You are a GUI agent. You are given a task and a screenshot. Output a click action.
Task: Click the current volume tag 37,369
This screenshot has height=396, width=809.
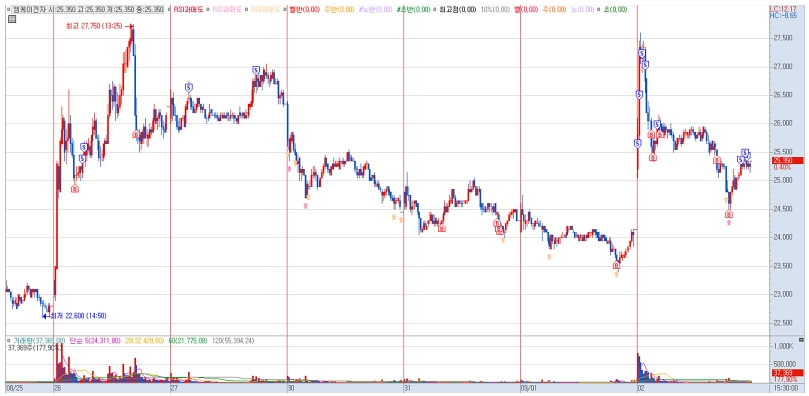point(787,372)
